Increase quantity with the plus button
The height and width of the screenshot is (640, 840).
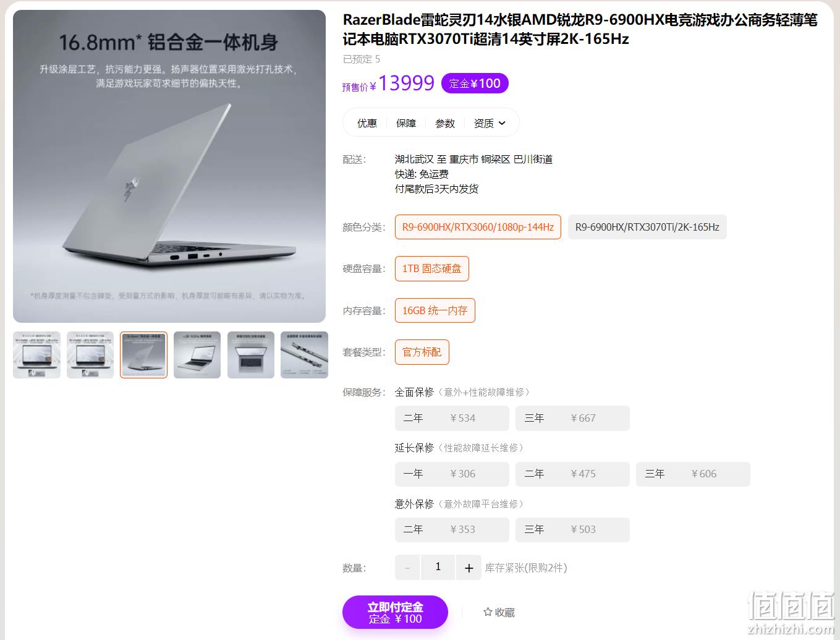click(469, 568)
